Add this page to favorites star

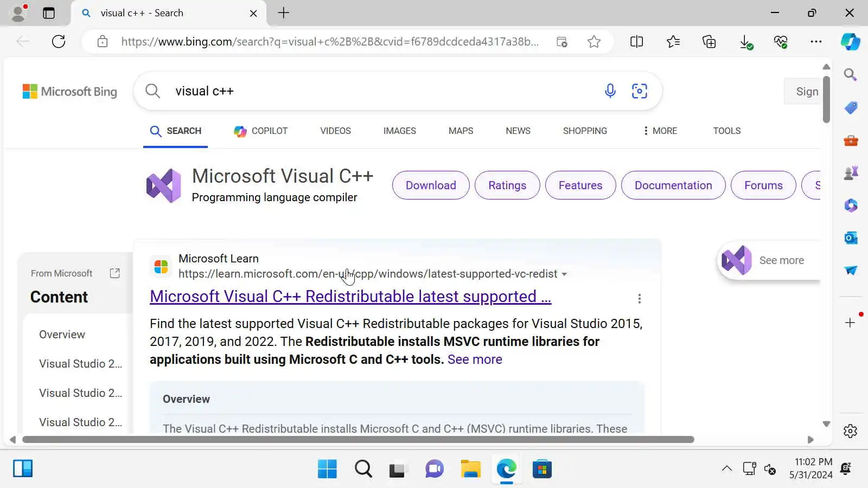tap(594, 42)
